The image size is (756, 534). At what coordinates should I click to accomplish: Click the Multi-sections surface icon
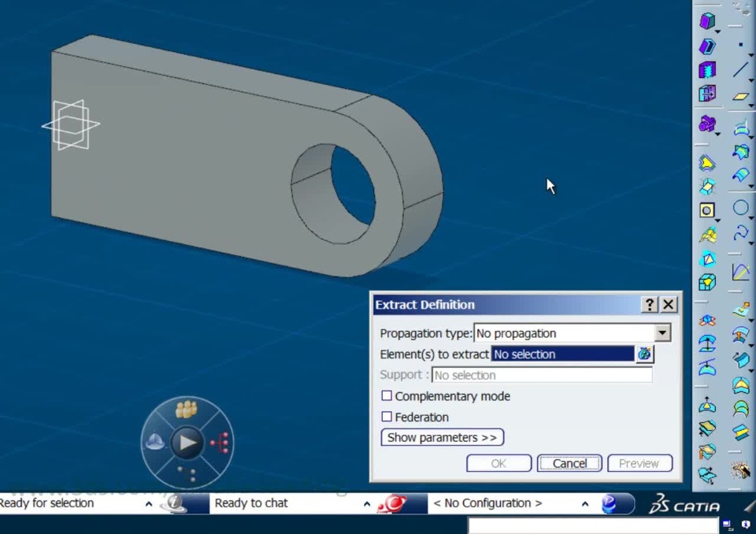coord(741,409)
